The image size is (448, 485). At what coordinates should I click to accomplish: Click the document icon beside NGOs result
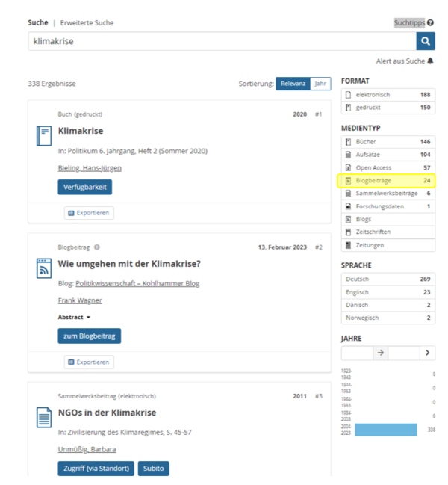[43, 417]
